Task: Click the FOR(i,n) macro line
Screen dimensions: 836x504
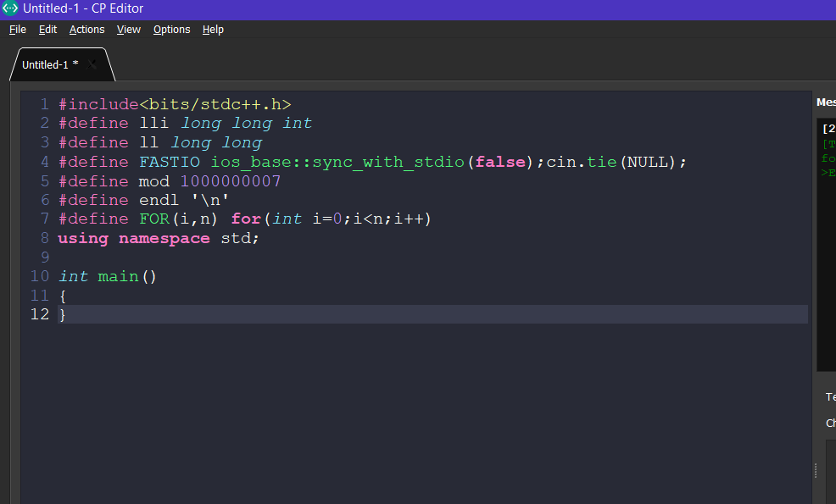Action: pos(245,219)
